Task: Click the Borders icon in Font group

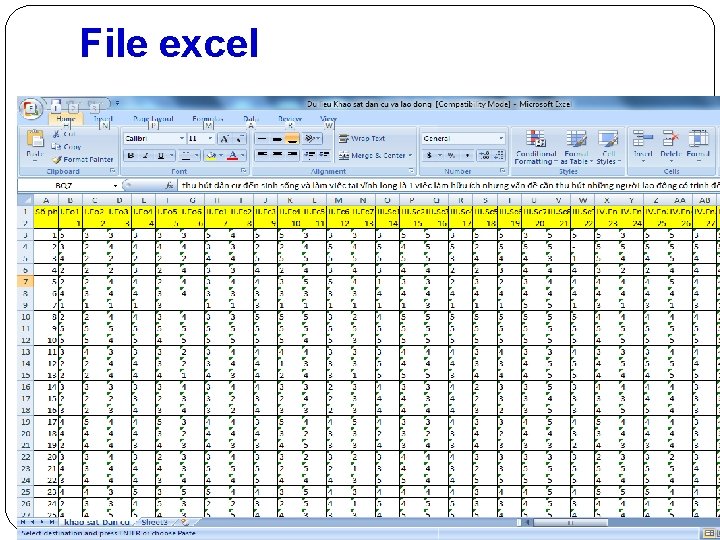Action: point(185,156)
